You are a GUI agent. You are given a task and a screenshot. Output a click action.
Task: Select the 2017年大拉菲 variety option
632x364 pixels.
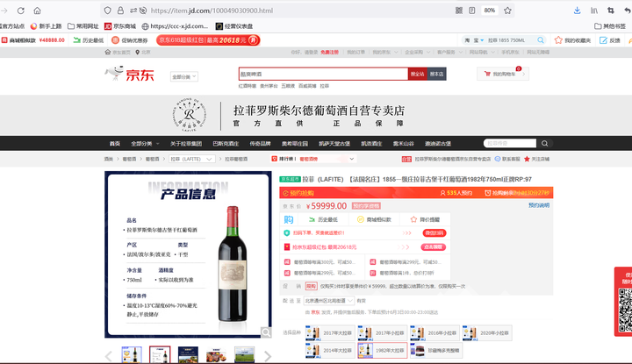[x=330, y=333]
